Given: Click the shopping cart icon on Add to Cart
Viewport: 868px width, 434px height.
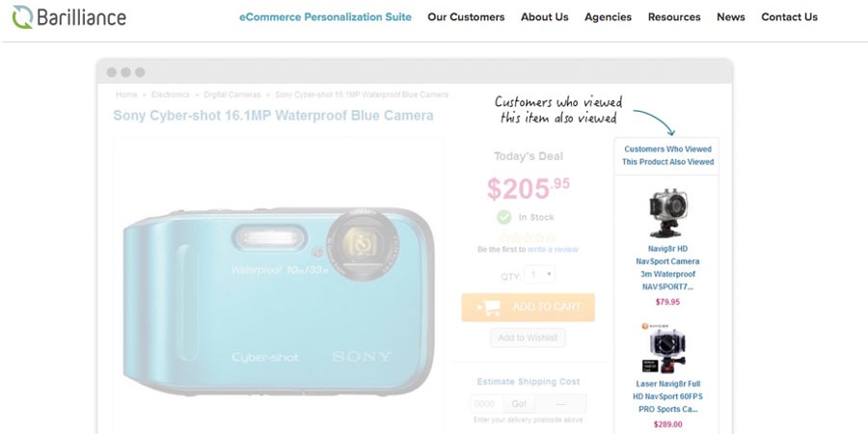Looking at the screenshot, I should pyautogui.click(x=489, y=308).
